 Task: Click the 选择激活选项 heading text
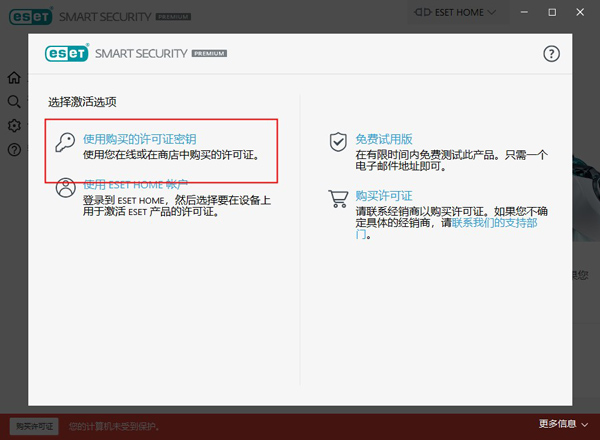82,102
